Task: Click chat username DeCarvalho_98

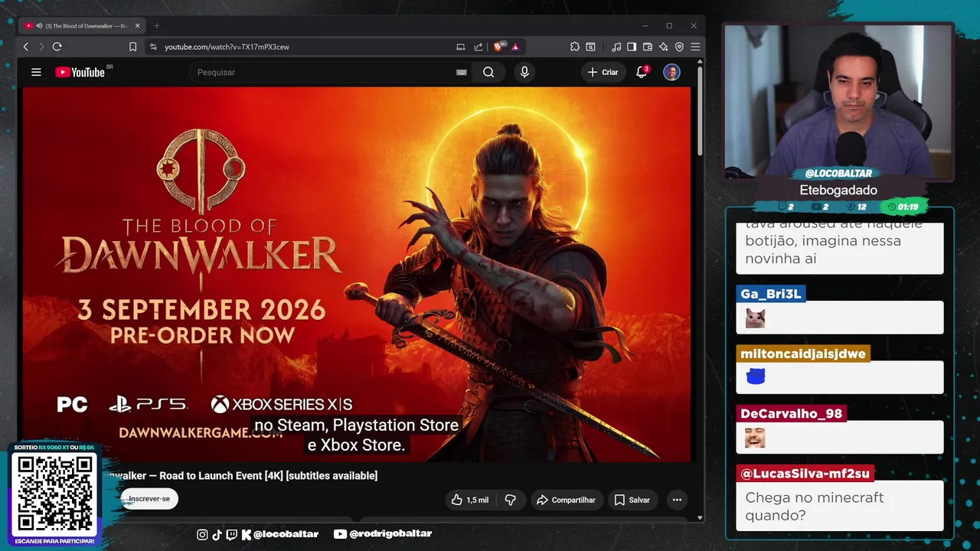Action: [792, 413]
